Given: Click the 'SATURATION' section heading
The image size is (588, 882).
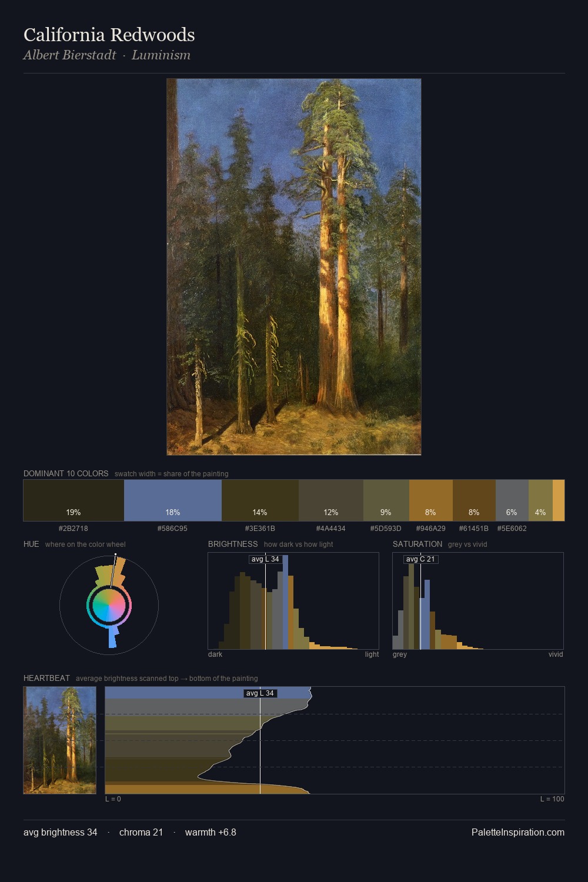Looking at the screenshot, I should [417, 544].
